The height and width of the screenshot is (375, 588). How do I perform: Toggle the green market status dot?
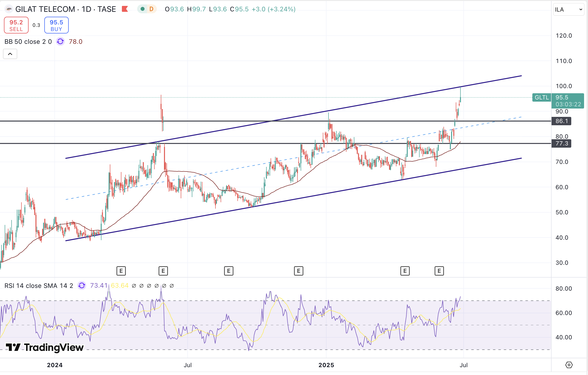click(x=143, y=9)
